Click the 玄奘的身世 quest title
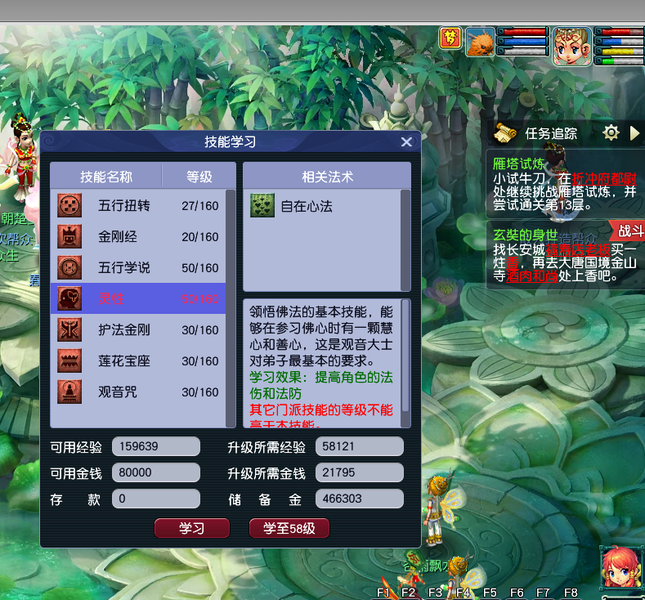Screen dimensions: 645x600 525,235
